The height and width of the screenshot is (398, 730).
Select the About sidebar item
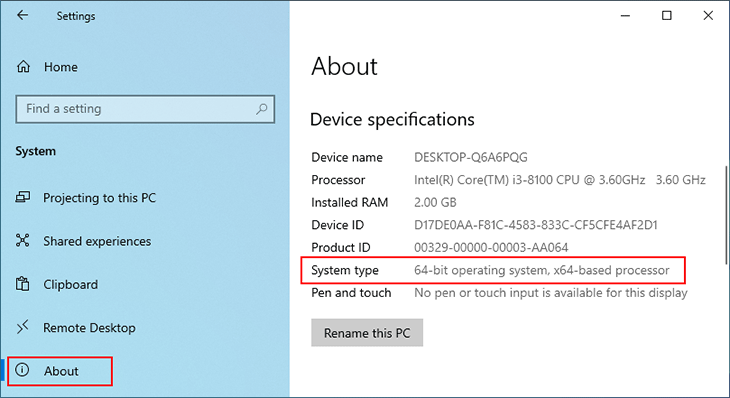(x=60, y=371)
